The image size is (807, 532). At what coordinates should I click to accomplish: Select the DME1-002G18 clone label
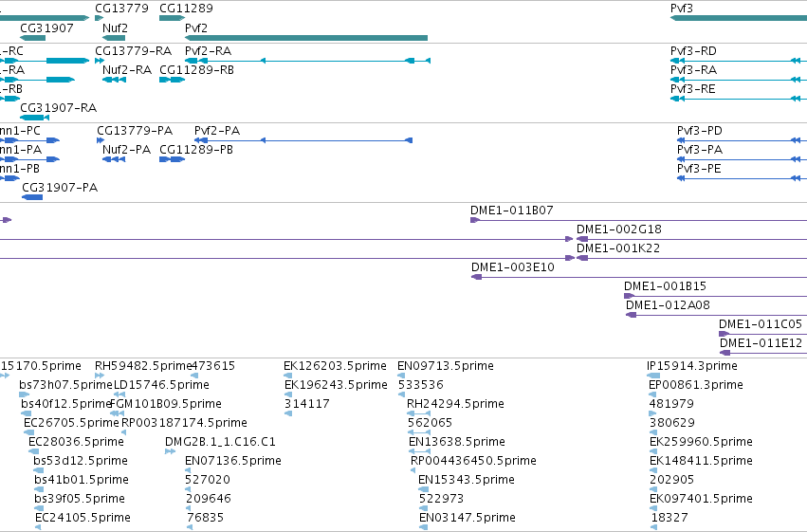[618, 229]
